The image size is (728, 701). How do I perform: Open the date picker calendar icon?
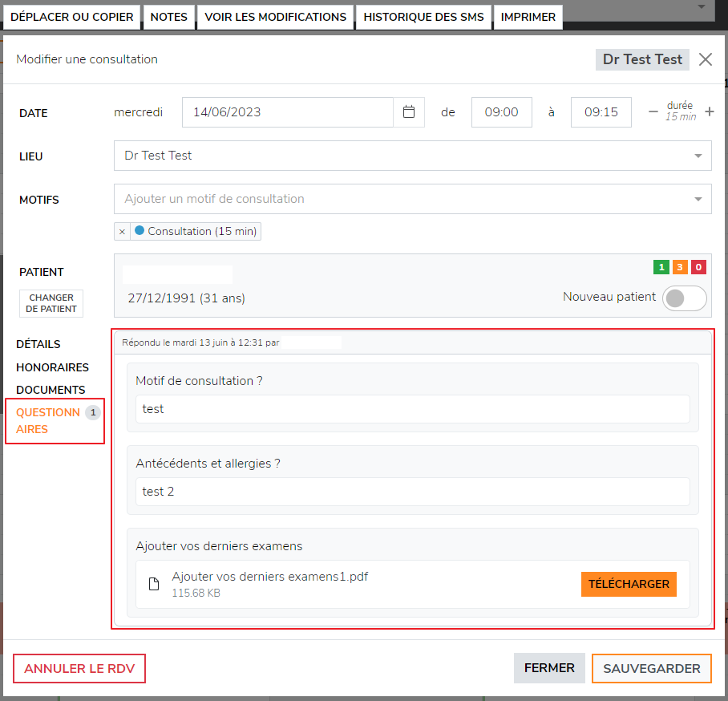pos(409,112)
